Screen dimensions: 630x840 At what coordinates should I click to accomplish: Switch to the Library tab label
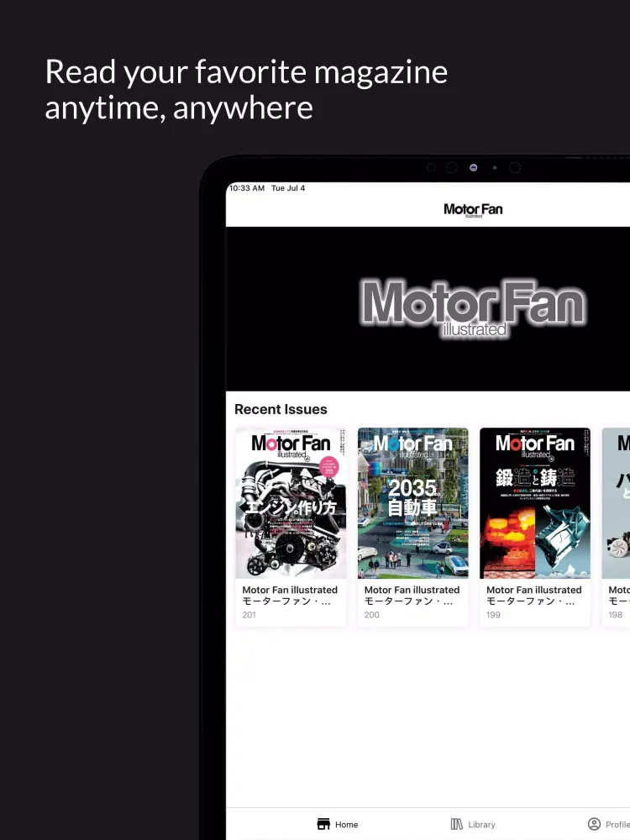coord(481,825)
